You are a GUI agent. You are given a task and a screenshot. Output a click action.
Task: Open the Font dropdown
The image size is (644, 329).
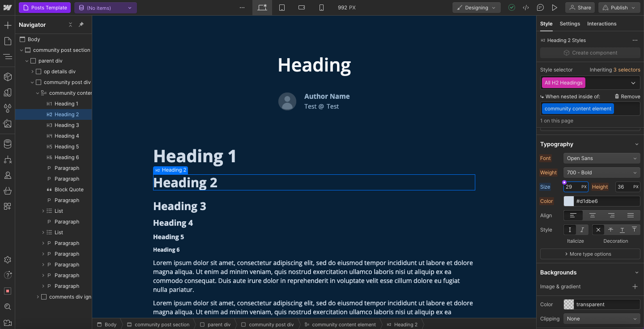[601, 158]
